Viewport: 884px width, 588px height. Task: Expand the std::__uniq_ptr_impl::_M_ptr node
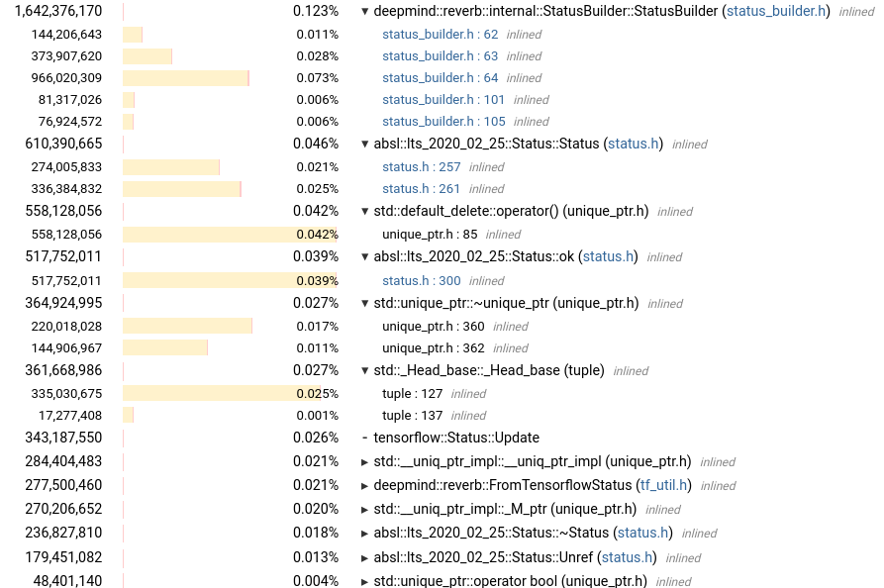click(365, 509)
